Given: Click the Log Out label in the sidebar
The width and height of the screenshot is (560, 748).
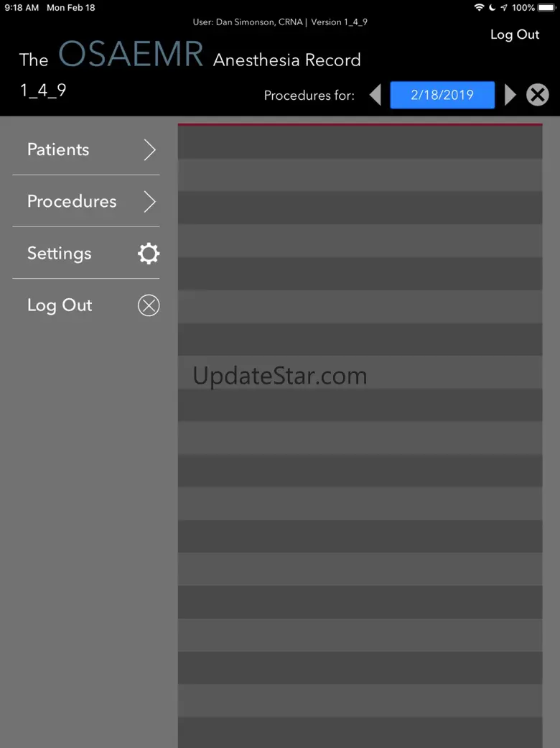Looking at the screenshot, I should point(60,305).
